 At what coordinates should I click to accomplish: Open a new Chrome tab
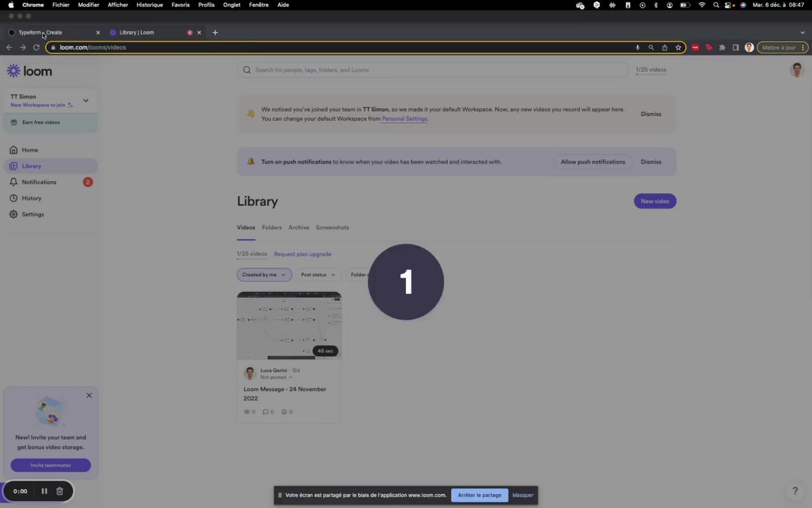coord(215,32)
